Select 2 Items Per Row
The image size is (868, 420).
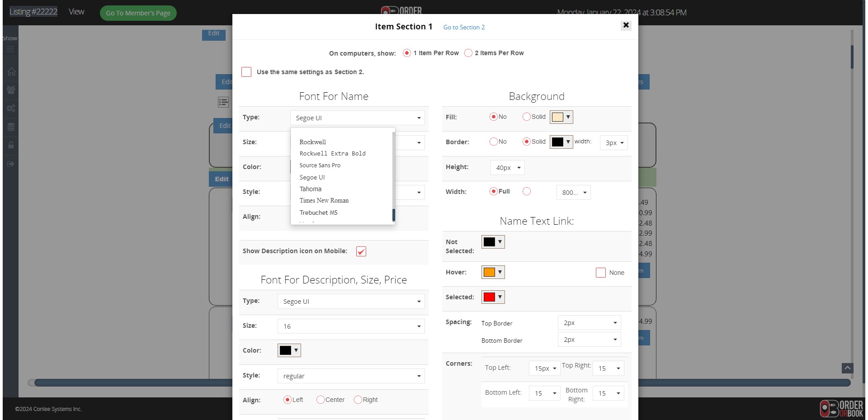tap(468, 53)
